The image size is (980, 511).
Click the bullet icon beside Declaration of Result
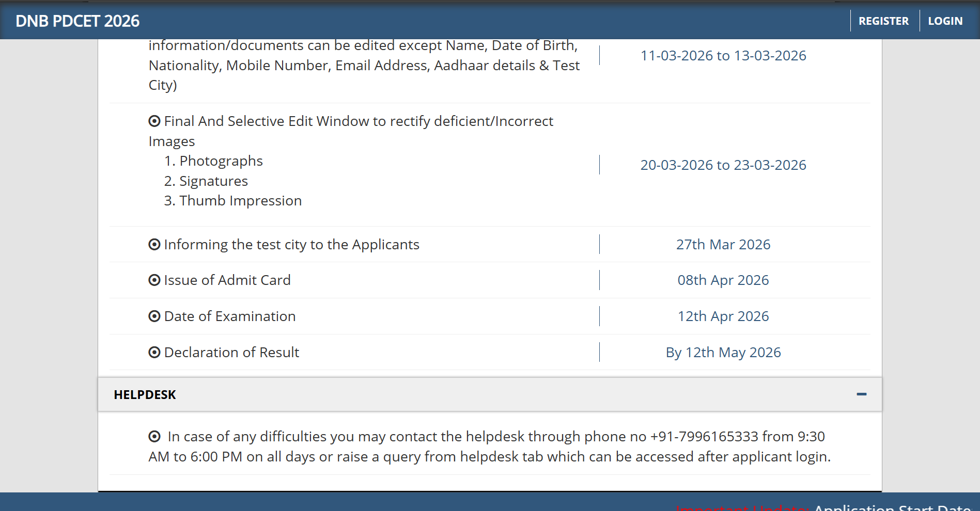pos(154,353)
